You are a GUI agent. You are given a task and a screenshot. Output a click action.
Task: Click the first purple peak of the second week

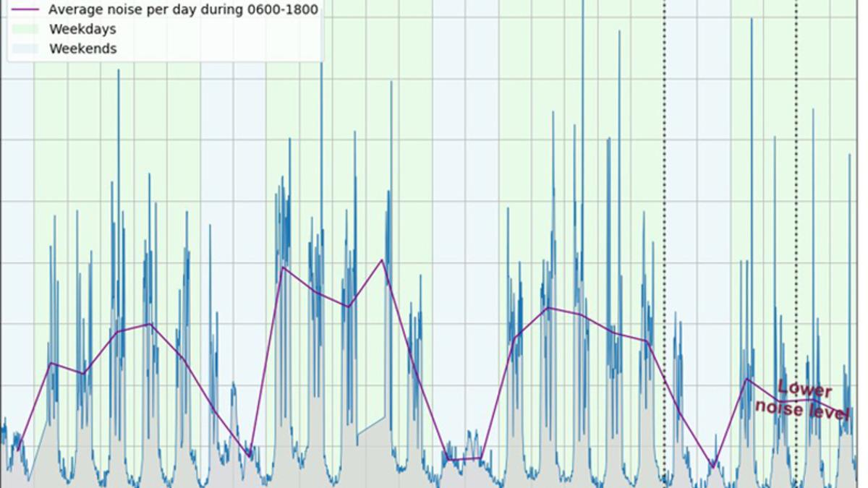click(283, 267)
